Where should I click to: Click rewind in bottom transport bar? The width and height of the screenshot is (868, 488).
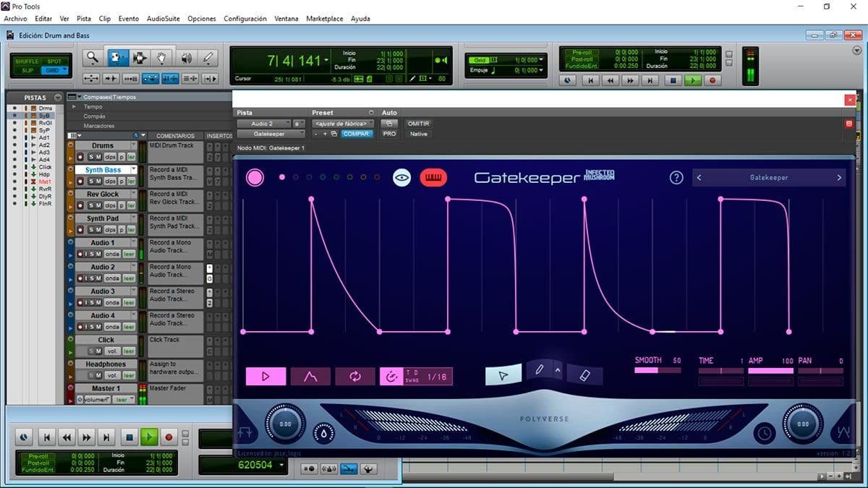[x=67, y=437]
